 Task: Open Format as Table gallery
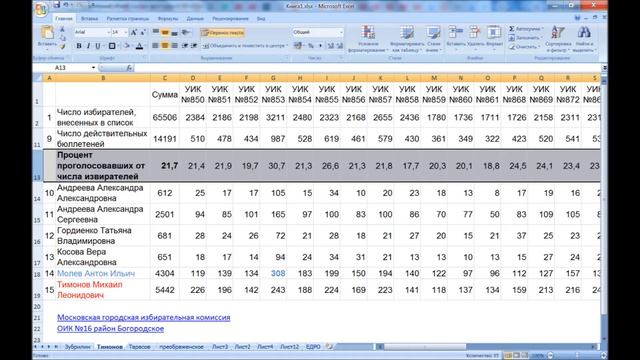[x=407, y=39]
